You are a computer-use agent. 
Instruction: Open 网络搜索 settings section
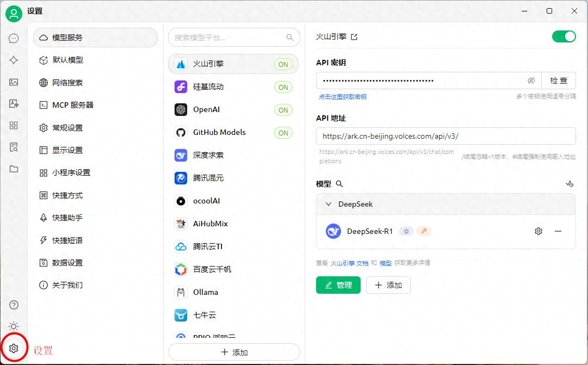pos(95,83)
